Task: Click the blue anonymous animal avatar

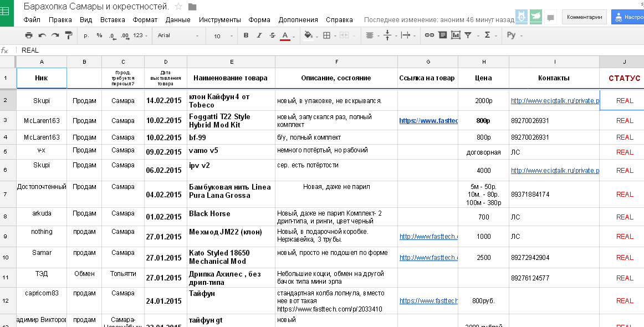Action: click(521, 17)
